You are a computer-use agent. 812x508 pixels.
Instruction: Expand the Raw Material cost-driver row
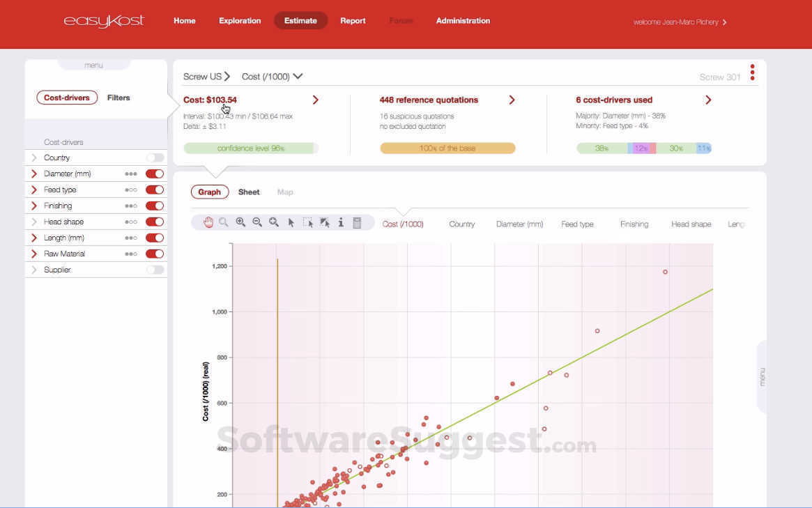(33, 254)
